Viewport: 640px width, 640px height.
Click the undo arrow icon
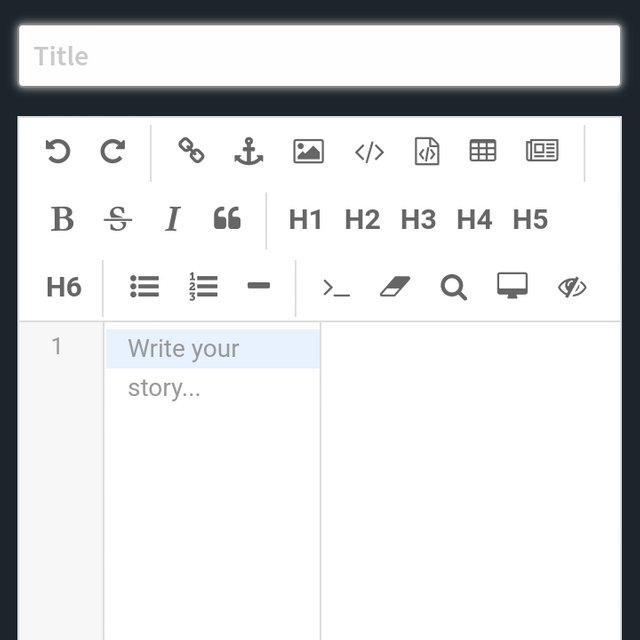click(58, 151)
